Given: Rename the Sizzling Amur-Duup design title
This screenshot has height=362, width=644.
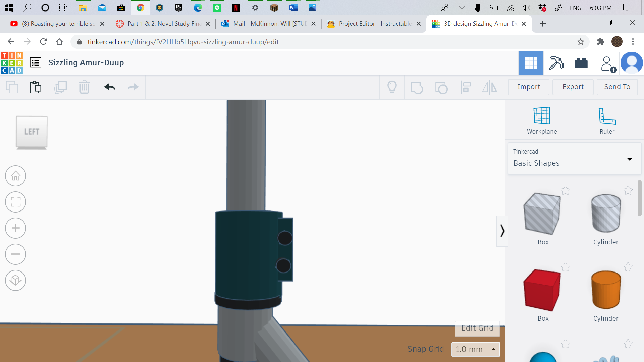Looking at the screenshot, I should coord(86,63).
